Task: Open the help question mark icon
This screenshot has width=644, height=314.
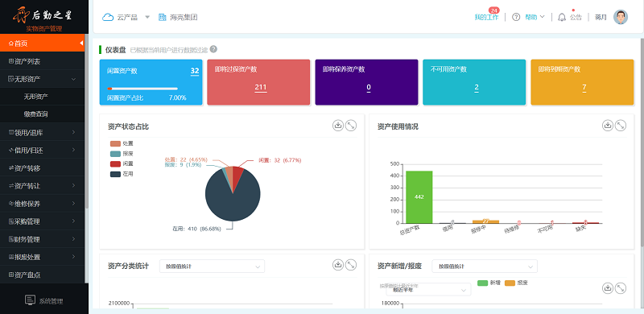Action: click(516, 17)
